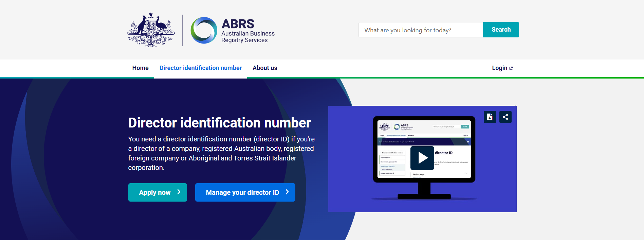Viewport: 644px width, 240px height.
Task: Click the search input field
Action: coord(421,30)
